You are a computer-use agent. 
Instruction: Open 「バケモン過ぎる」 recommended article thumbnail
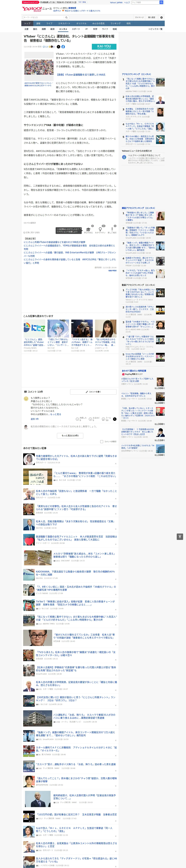tap(82, 329)
